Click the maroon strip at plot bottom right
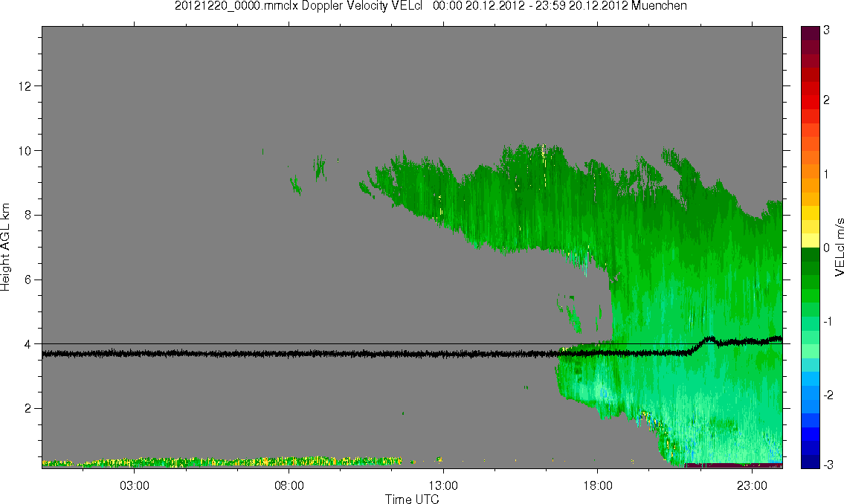The image size is (844, 504). click(x=733, y=465)
